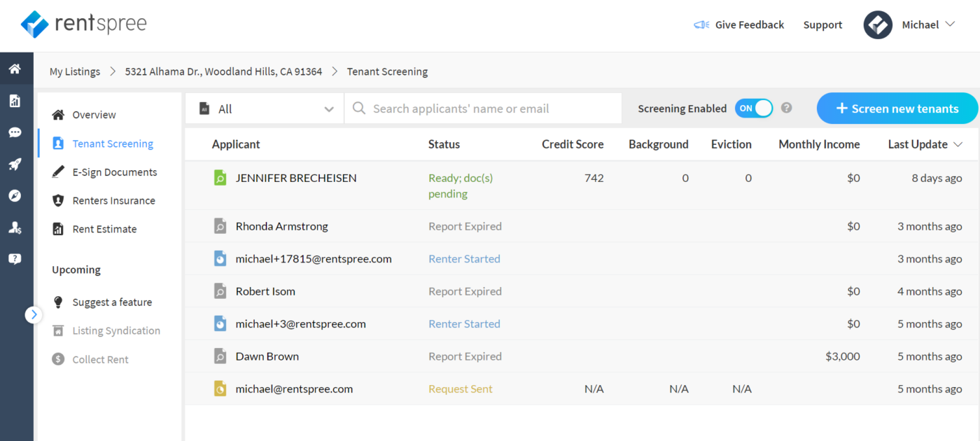Turn off the Screening Enabled toggle

click(x=754, y=108)
